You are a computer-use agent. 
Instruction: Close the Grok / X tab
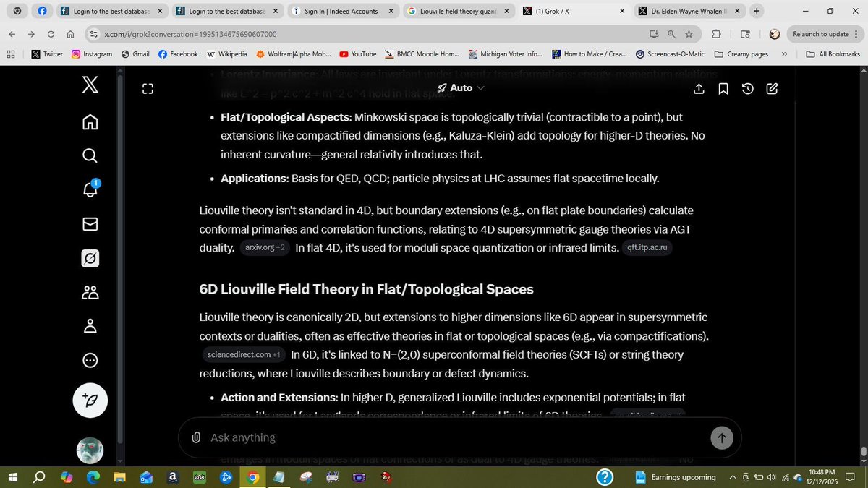tap(622, 11)
